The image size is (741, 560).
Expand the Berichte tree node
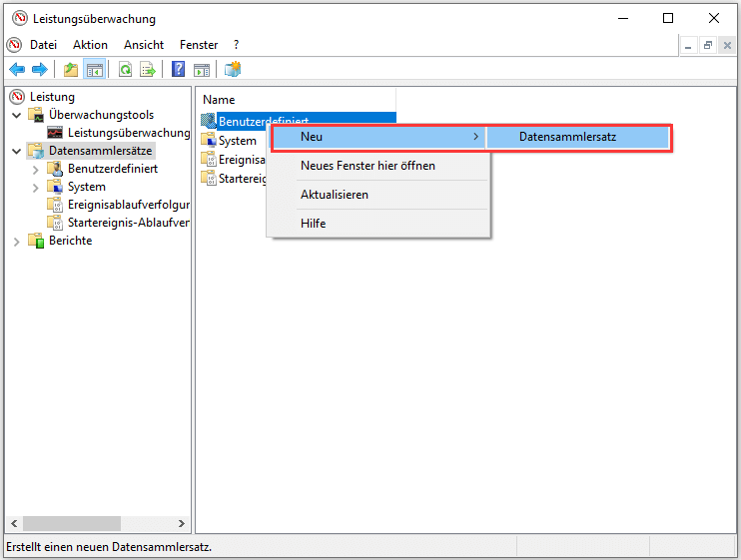pos(17,241)
